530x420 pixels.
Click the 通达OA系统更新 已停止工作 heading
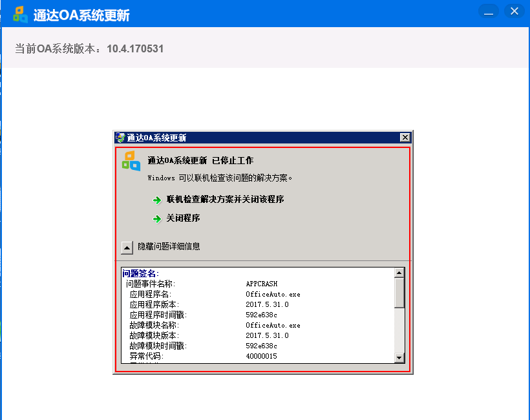[200, 160]
